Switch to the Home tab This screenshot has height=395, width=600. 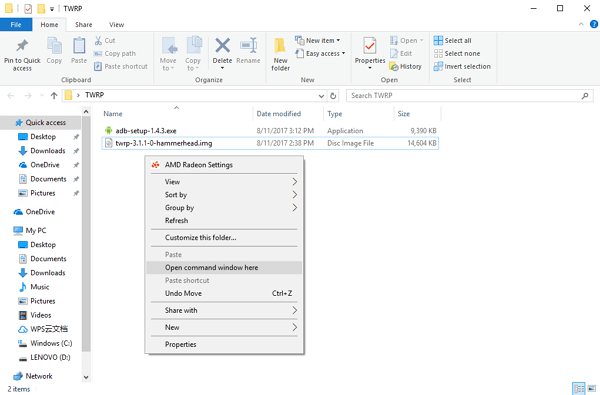[49, 24]
